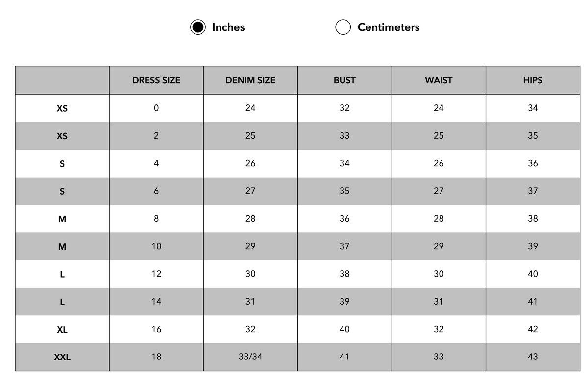Viewport: 588px width, 384px height.
Task: Click dress size 12 cell
Action: [156, 274]
